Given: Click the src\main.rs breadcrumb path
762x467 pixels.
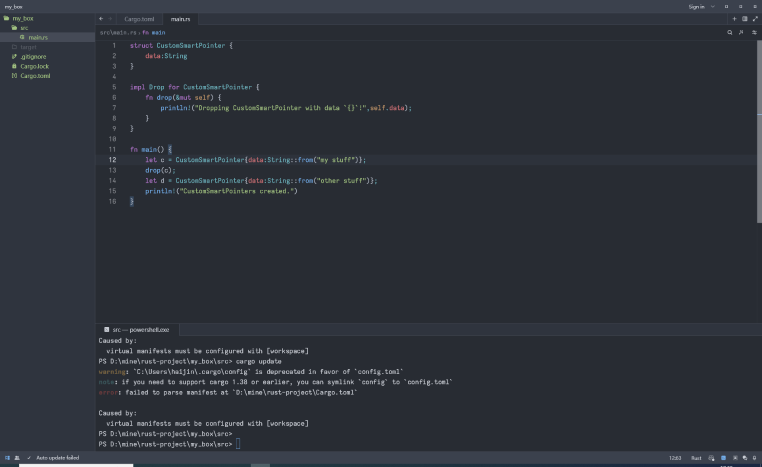Looking at the screenshot, I should click(x=118, y=33).
